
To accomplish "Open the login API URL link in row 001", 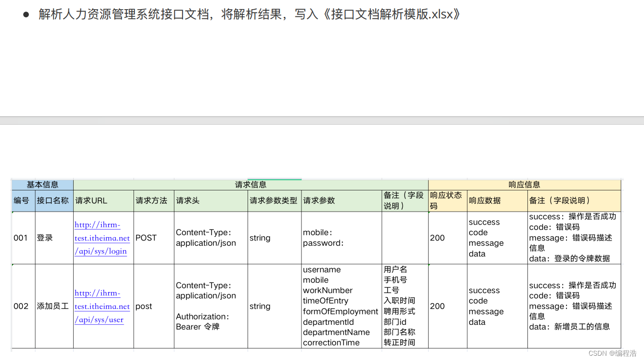I will click(x=102, y=238).
